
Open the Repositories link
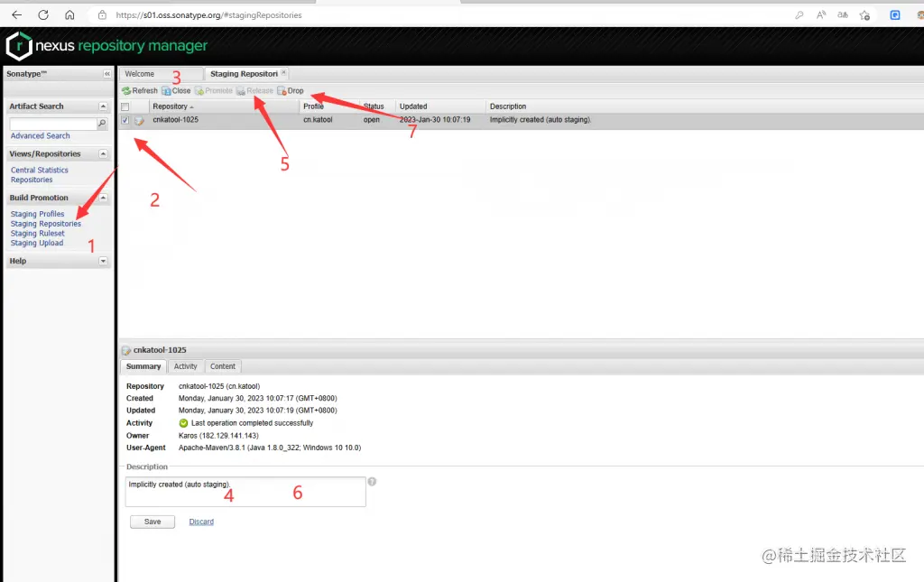point(32,180)
